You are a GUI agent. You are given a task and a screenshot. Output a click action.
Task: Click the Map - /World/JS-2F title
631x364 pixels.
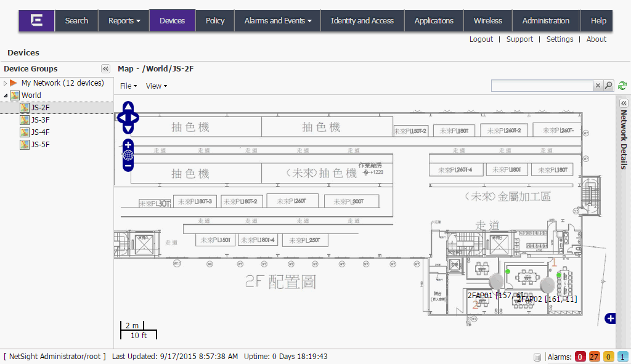point(156,69)
